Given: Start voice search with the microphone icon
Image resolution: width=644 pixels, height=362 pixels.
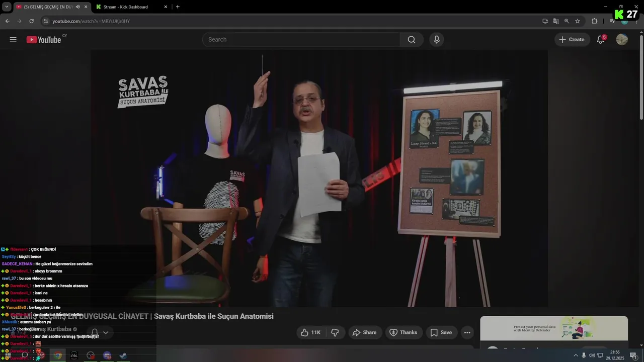Looking at the screenshot, I should click(x=437, y=40).
